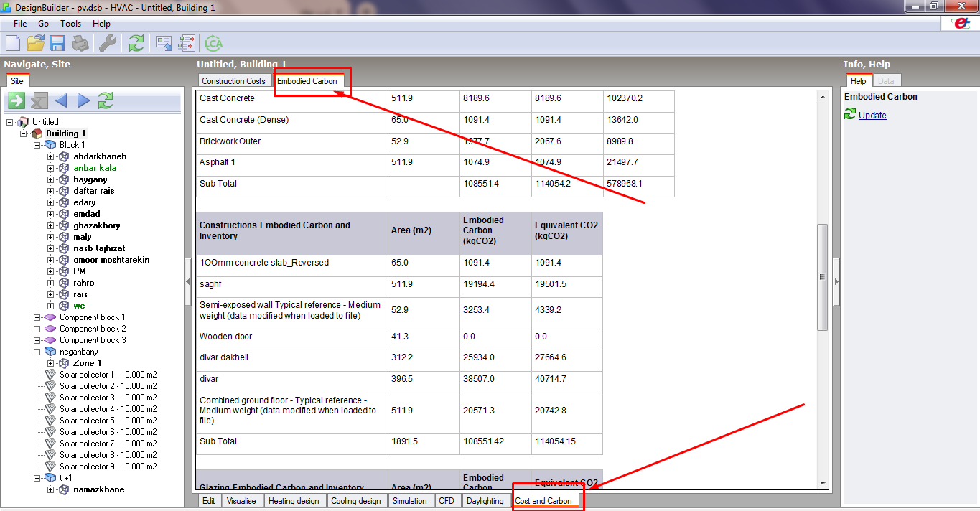Create a new file with the blank page icon
This screenshot has height=511, width=980.
pos(14,43)
